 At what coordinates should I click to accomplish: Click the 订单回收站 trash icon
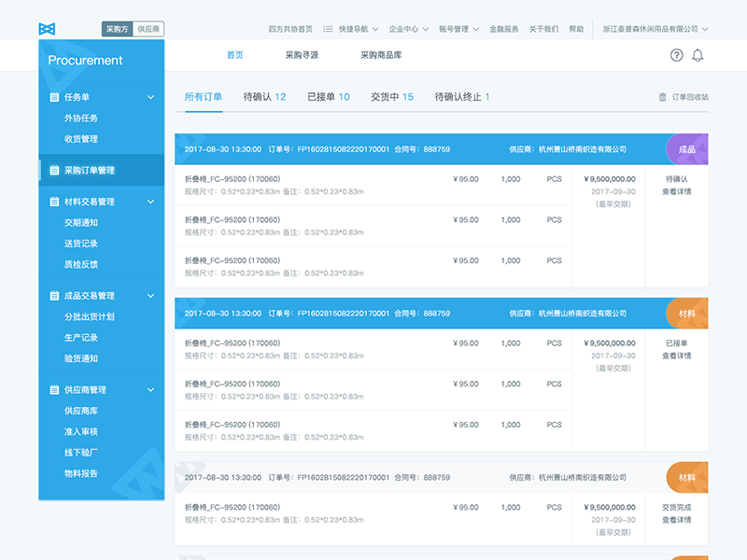[663, 97]
